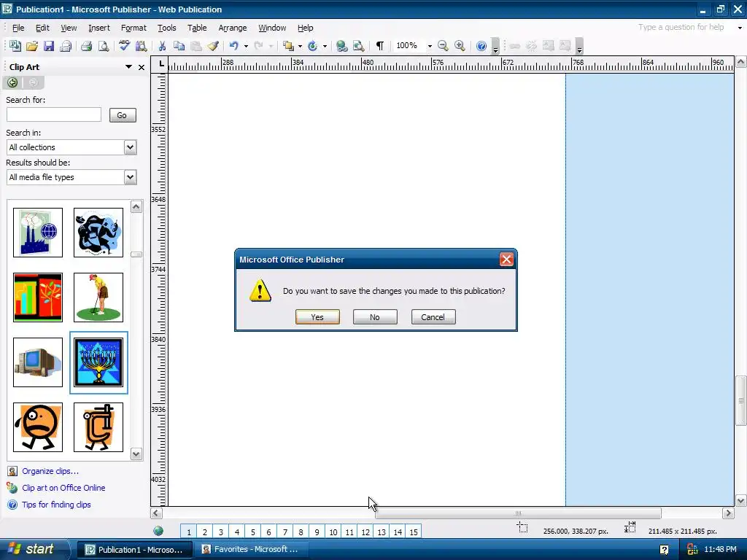Click the Publication1 taskbar button
Viewport: 747px width, 560px height.
[x=135, y=550]
